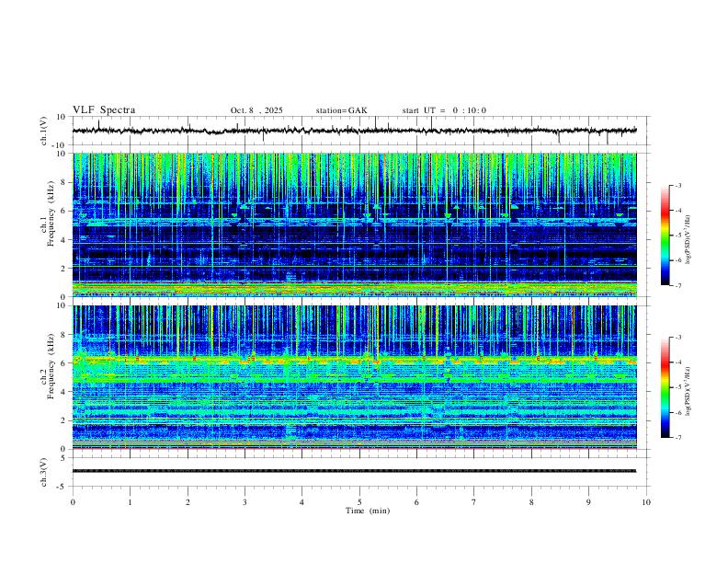Image resolution: width=728 pixels, height=563 pixels.
Task: Click ch.2 spectrogram frequency tick "4"
Action: click(x=64, y=392)
